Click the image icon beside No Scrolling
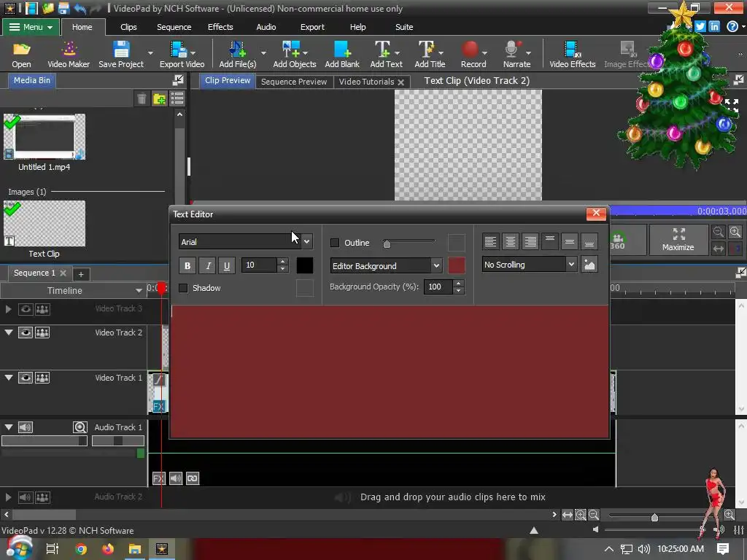 coord(589,265)
